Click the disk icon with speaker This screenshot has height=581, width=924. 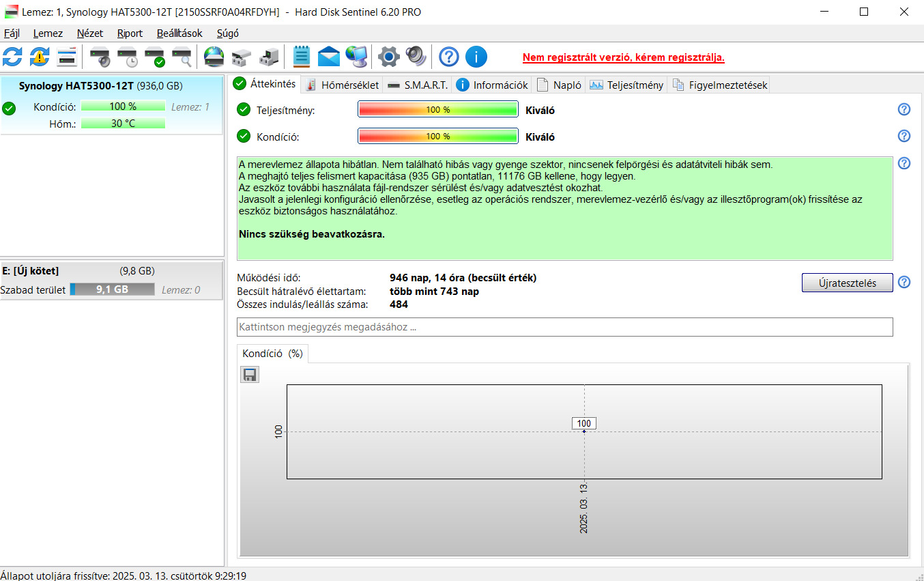[x=100, y=57]
